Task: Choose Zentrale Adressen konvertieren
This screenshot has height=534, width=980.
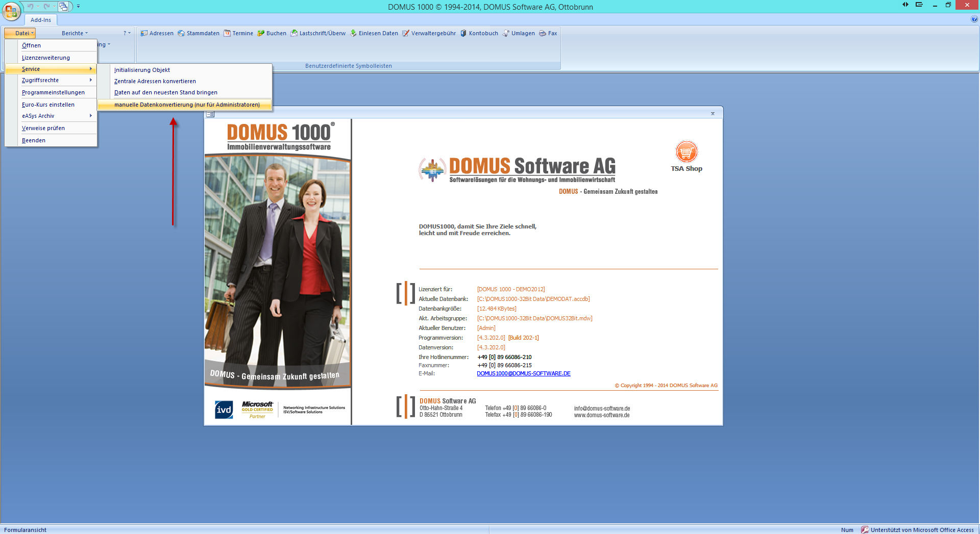Action: click(185, 81)
